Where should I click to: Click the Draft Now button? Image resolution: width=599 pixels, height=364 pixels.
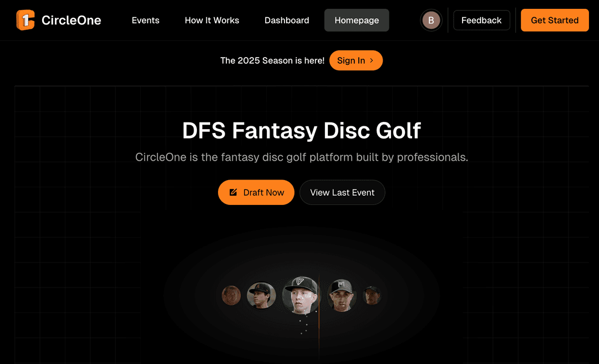click(x=256, y=192)
